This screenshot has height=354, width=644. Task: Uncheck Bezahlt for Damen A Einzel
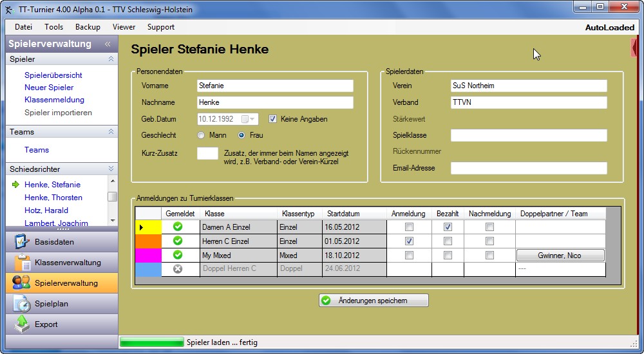tap(448, 227)
